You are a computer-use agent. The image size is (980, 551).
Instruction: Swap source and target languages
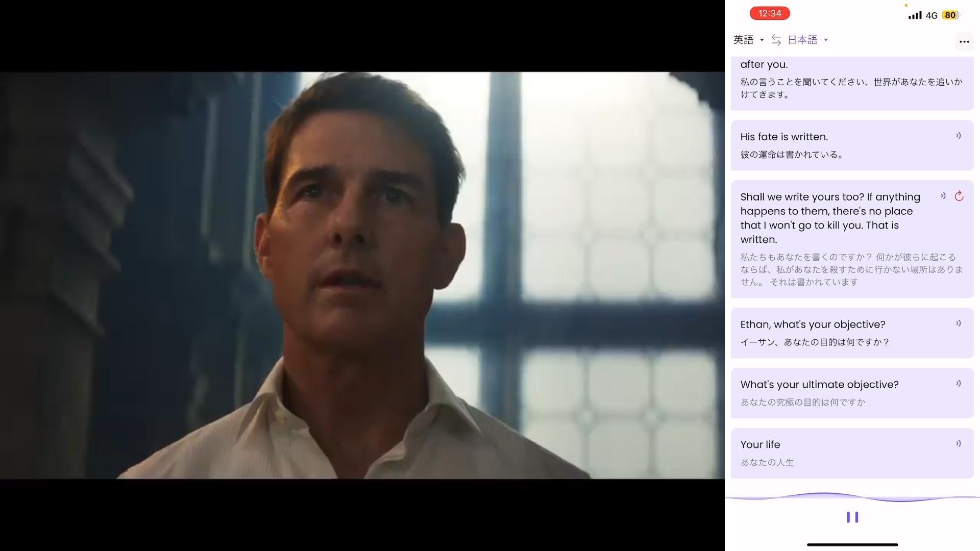click(x=776, y=40)
